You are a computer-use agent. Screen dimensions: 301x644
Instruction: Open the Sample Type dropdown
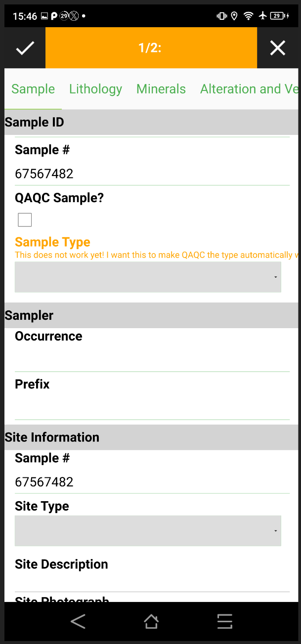tap(148, 277)
